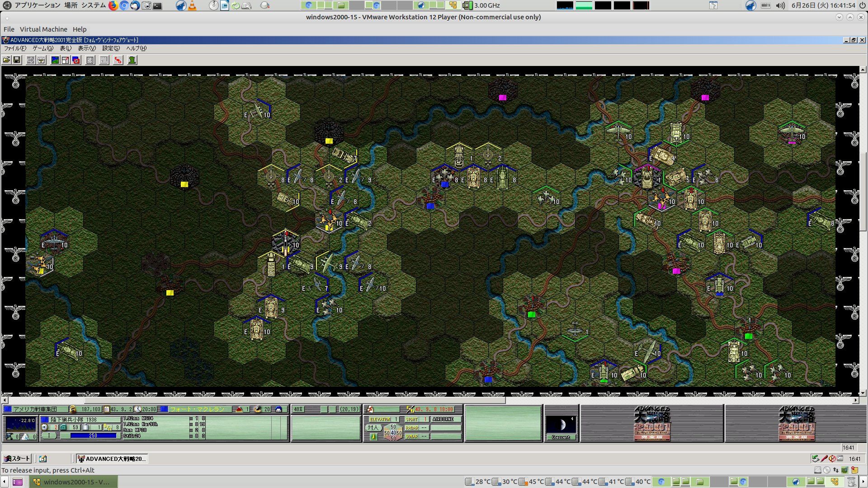Open the ゲーム(G) menu
This screenshot has width=868, height=488.
tap(42, 48)
